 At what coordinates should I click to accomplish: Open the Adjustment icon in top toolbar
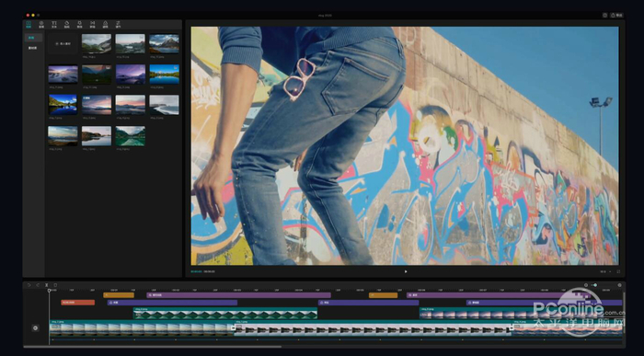click(x=118, y=25)
